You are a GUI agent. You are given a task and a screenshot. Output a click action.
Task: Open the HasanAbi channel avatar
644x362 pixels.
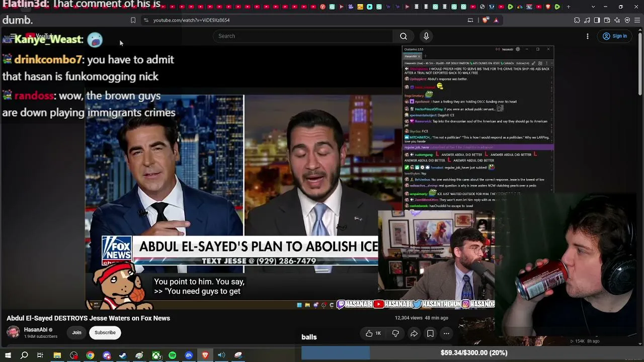13,332
